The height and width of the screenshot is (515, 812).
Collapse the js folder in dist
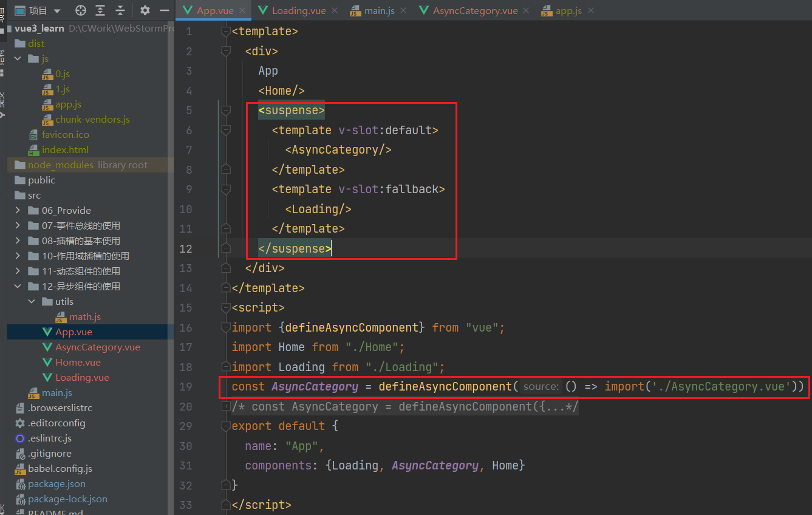(18, 58)
